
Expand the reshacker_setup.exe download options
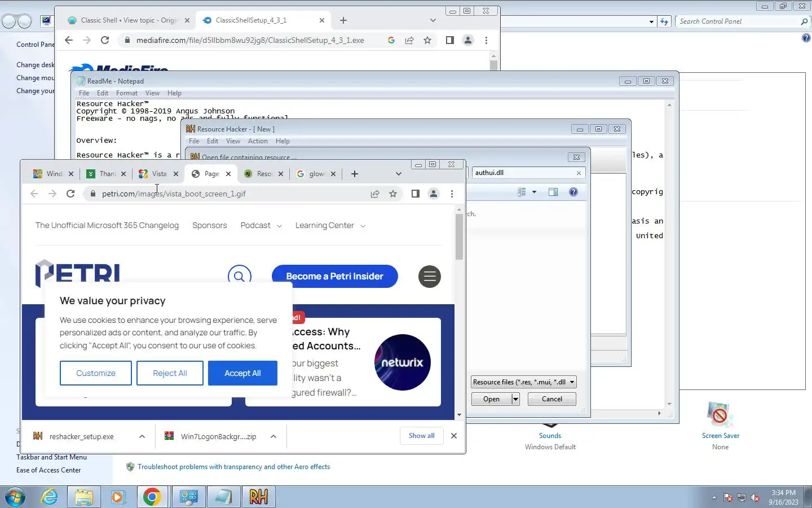142,436
